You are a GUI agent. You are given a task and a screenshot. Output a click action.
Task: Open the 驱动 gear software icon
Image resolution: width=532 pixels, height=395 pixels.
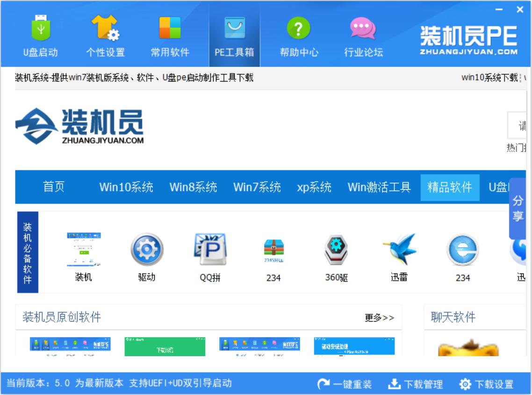[147, 249]
